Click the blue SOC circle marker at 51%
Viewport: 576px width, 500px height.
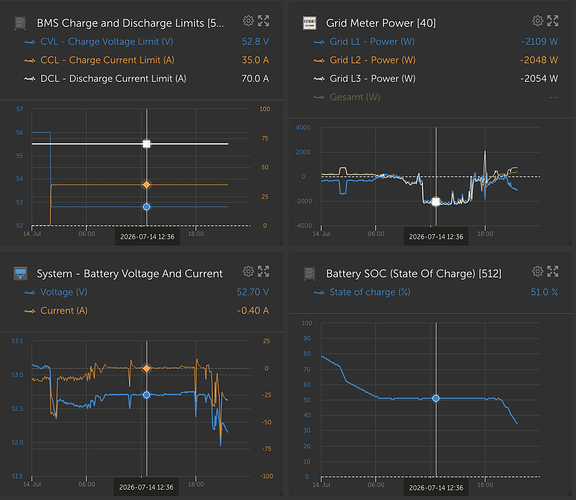coord(436,398)
